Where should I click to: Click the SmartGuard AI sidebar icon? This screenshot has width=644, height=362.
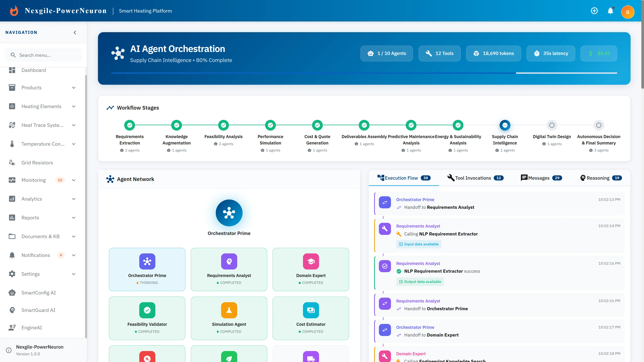click(x=12, y=310)
